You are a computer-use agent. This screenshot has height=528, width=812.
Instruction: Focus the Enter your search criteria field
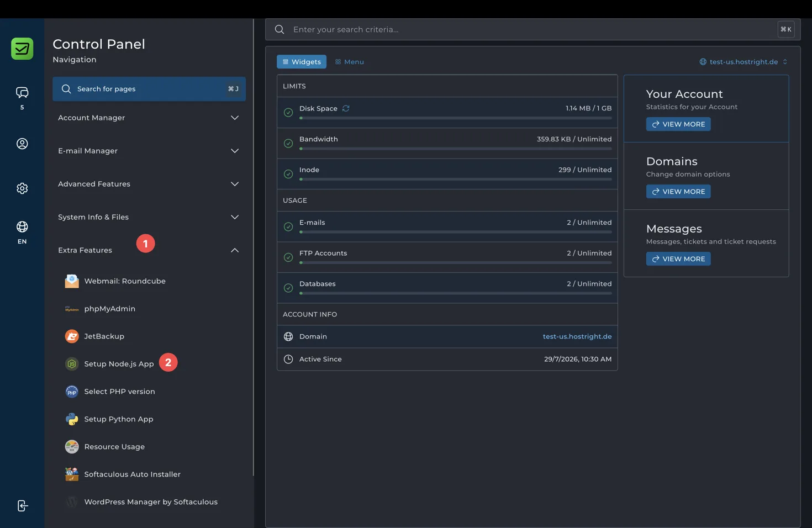coord(533,29)
